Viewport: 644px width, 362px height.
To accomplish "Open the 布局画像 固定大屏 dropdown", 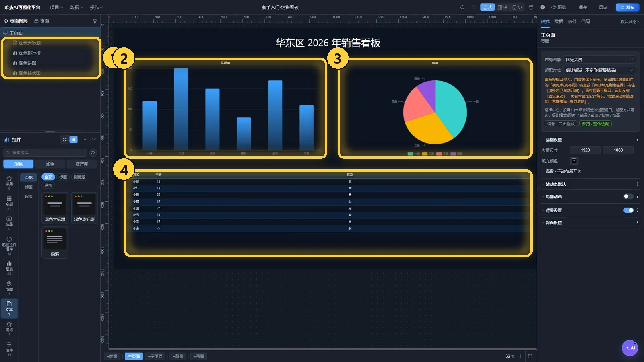I will click(599, 60).
